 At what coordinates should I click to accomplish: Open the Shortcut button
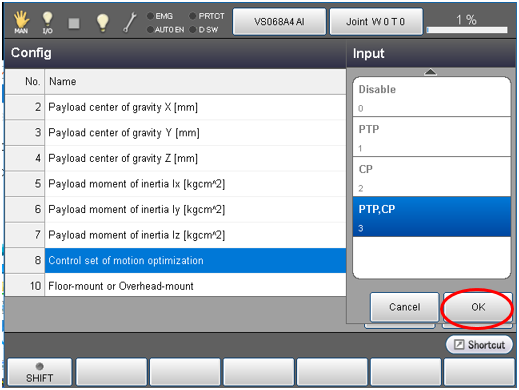click(x=479, y=345)
